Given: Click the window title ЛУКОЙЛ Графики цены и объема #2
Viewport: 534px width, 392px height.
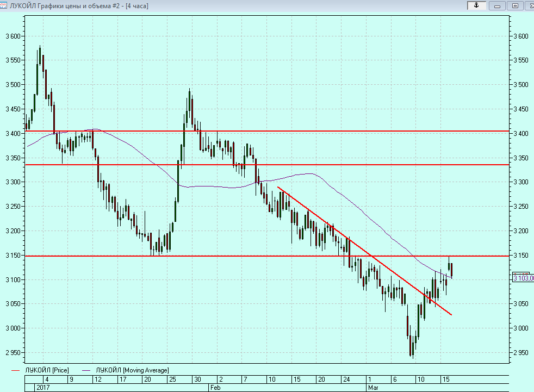Looking at the screenshot, I should pos(65,6).
